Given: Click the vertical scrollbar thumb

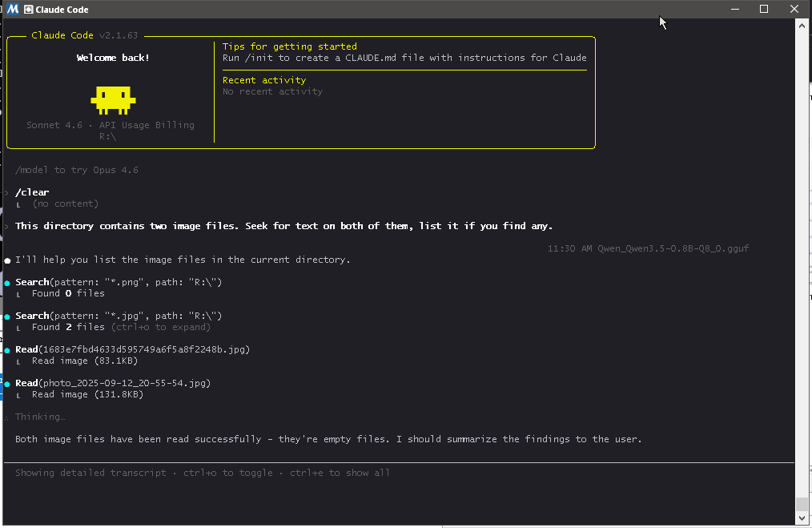Looking at the screenshot, I should [802, 504].
